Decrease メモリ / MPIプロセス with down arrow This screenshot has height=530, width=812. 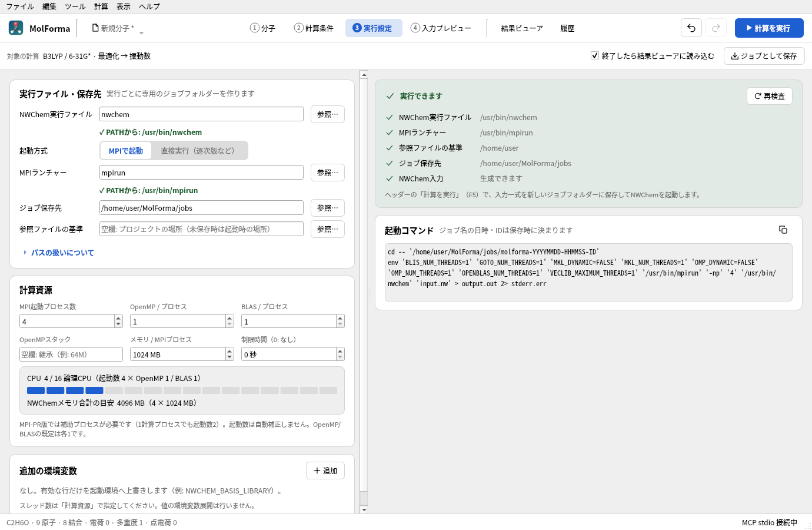click(x=229, y=357)
